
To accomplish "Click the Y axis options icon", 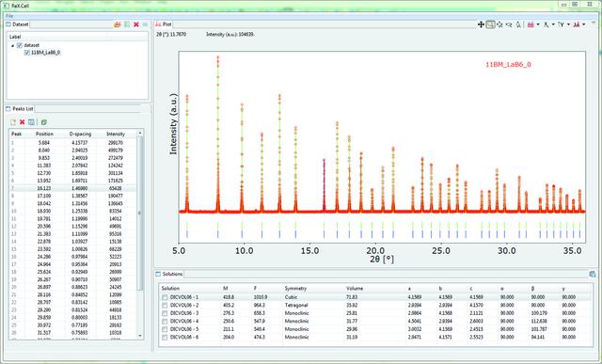I will pyautogui.click(x=562, y=24).
